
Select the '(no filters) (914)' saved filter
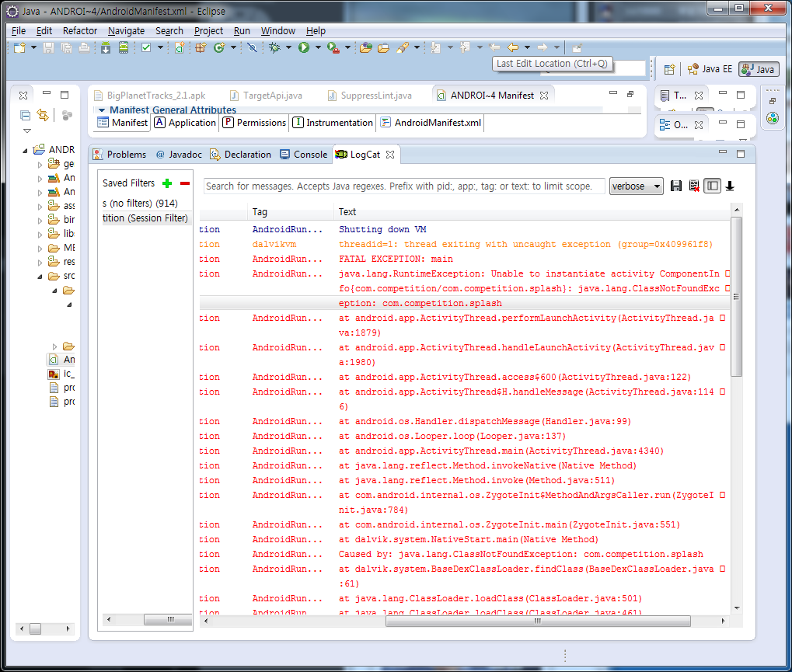tap(140, 204)
